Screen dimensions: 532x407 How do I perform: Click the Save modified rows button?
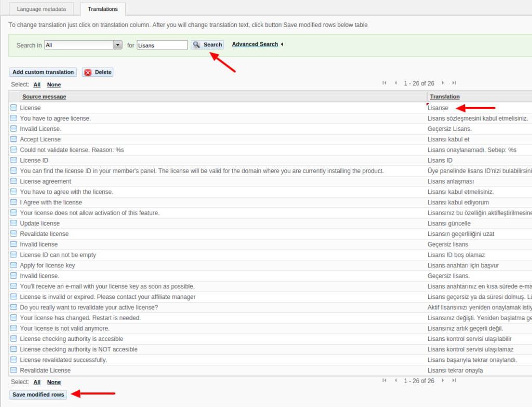pyautogui.click(x=38, y=395)
